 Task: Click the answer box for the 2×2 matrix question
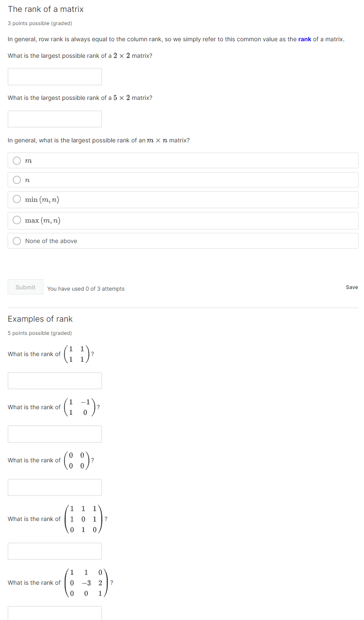[54, 76]
